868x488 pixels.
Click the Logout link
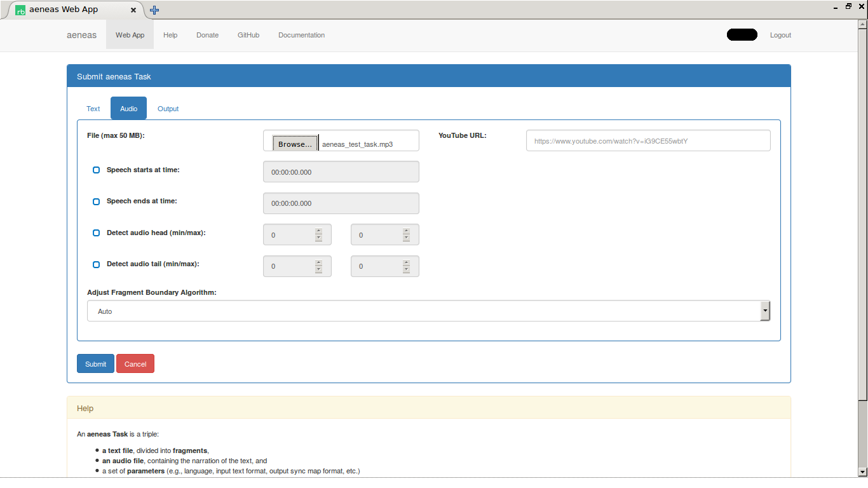click(780, 35)
